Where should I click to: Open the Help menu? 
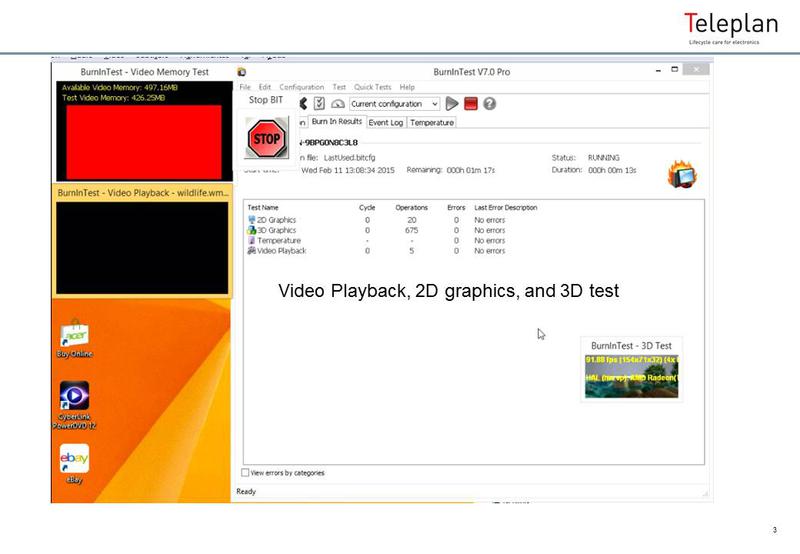[x=407, y=87]
